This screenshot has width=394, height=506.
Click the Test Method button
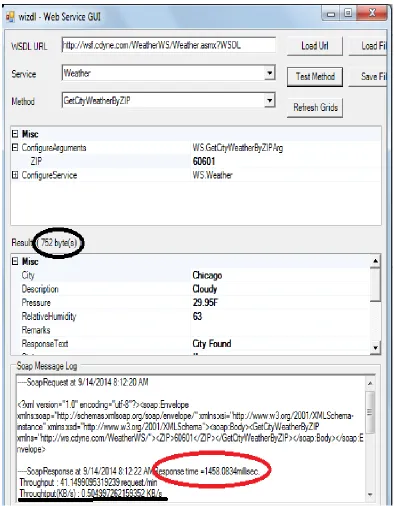(315, 77)
